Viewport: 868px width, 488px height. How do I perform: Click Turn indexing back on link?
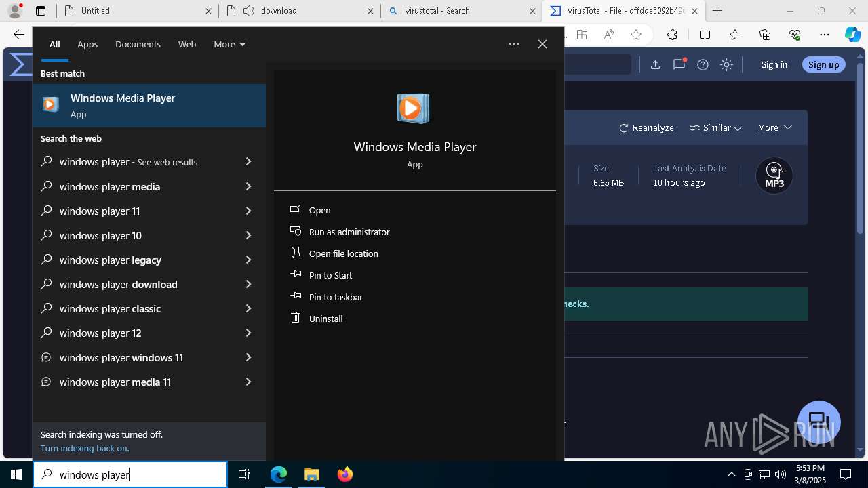coord(85,448)
